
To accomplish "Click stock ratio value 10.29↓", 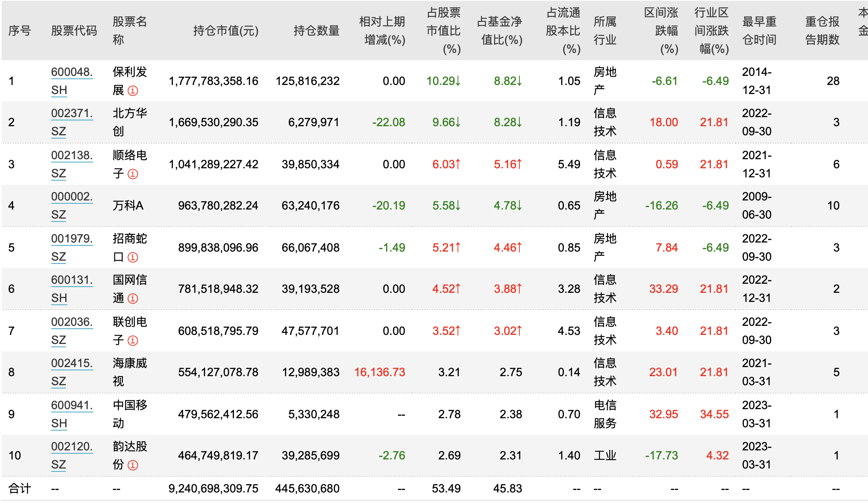I will [443, 81].
